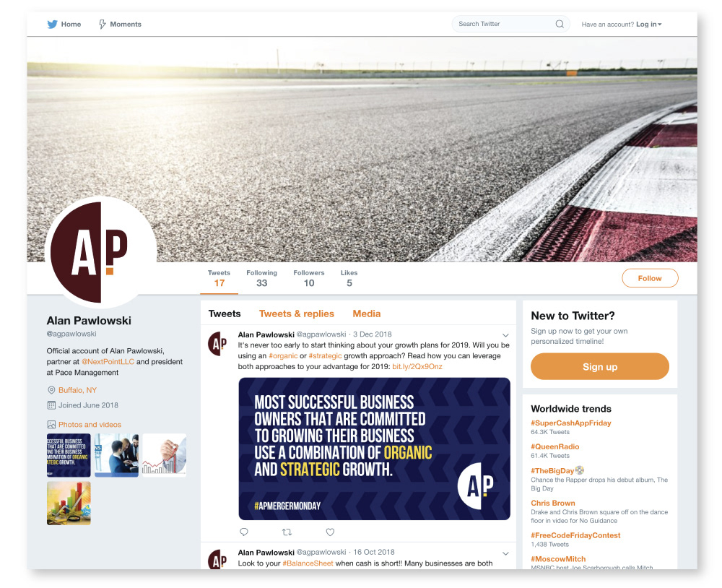Click the Photos and videos picture icon
Viewport: 722px width, 588px height.
coord(51,425)
